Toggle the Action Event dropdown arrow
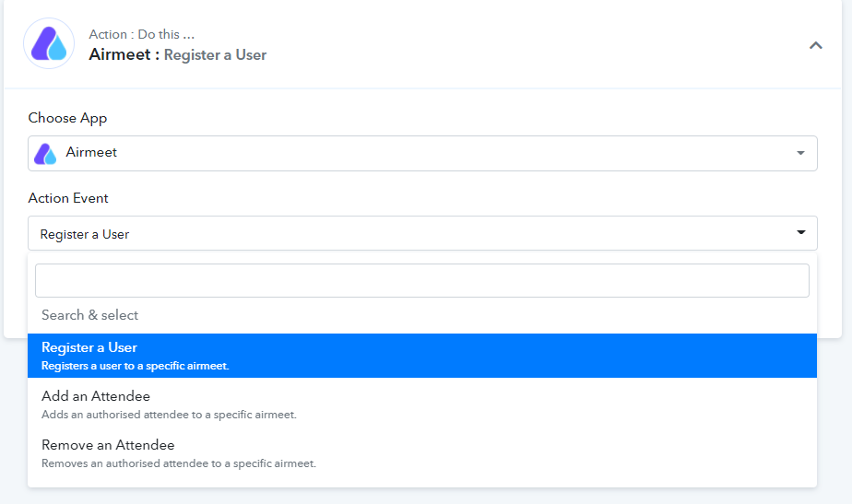 (x=801, y=232)
